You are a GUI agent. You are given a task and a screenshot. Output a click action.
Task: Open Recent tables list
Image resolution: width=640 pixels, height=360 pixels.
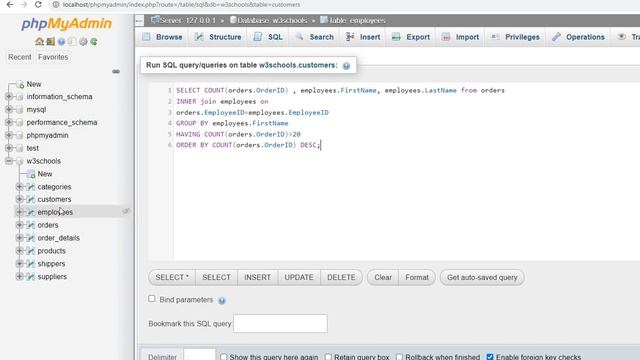[20, 57]
